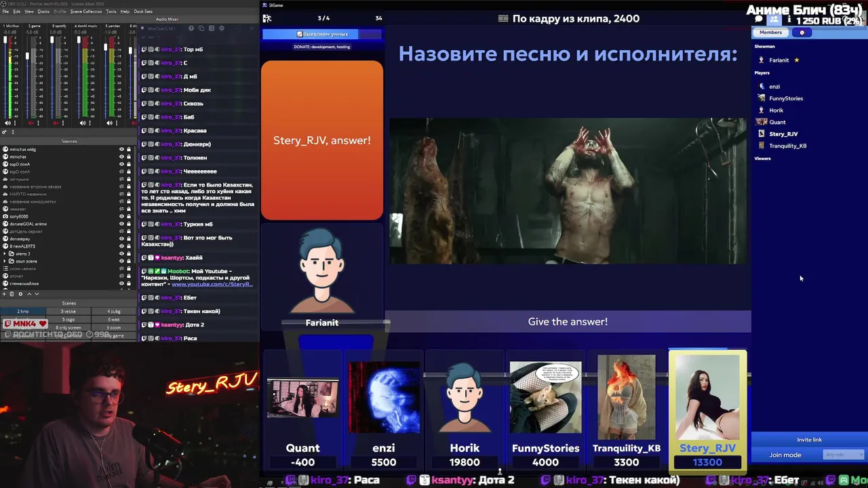Click the sony6000 camera source icon
This screenshot has width=868, height=488.
point(5,216)
